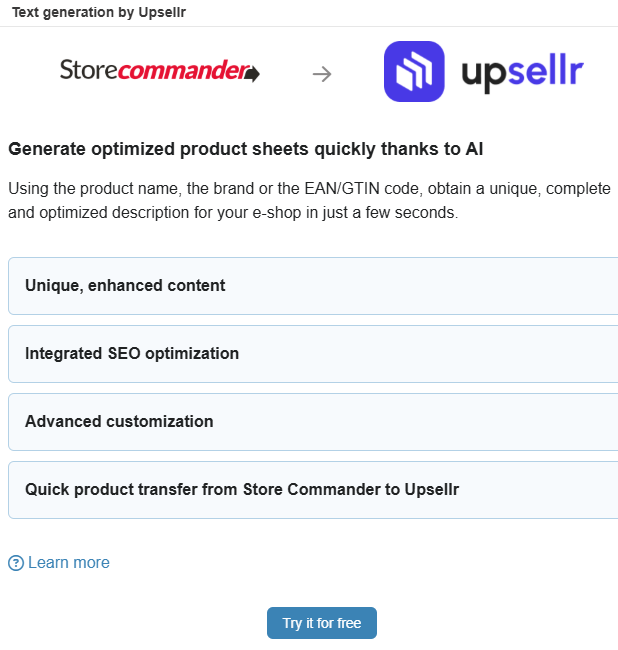Expand the Unique, enhanced content panel
The height and width of the screenshot is (650, 618).
pos(313,286)
